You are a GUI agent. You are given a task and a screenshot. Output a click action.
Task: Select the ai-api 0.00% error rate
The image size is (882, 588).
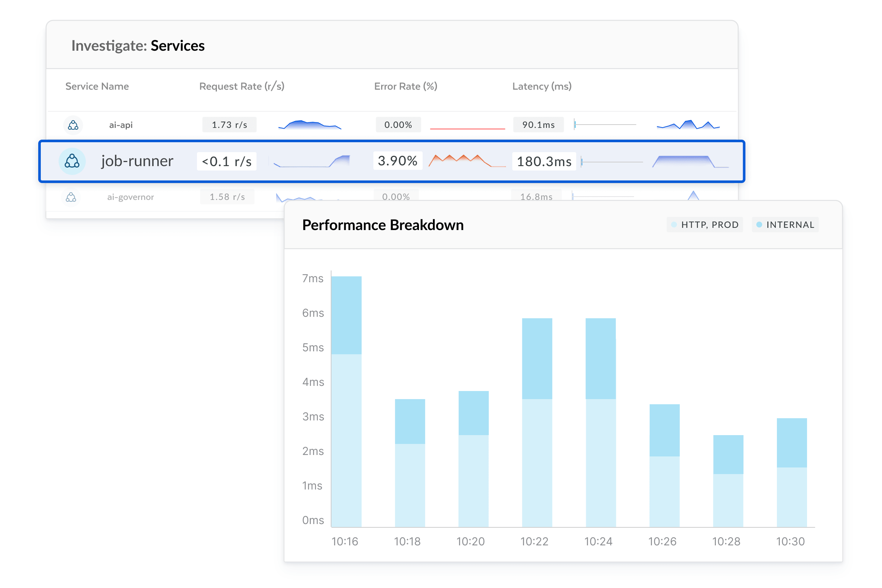(398, 125)
